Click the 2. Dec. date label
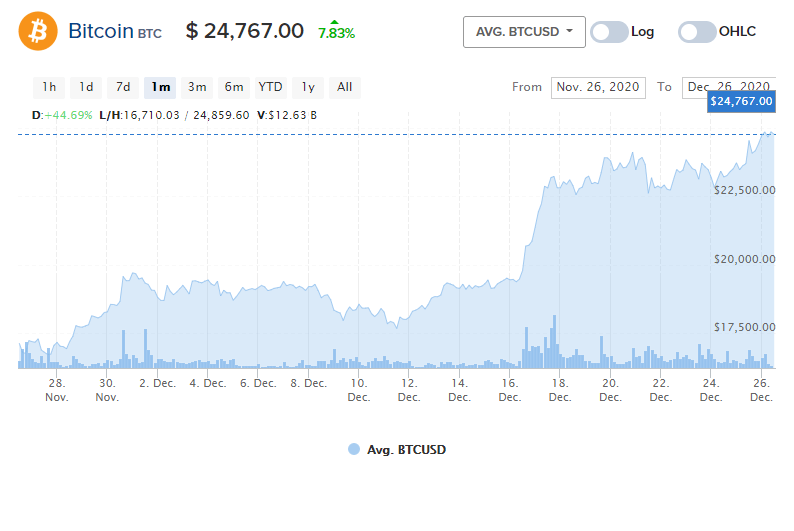The width and height of the screenshot is (794, 531). pyautogui.click(x=157, y=384)
